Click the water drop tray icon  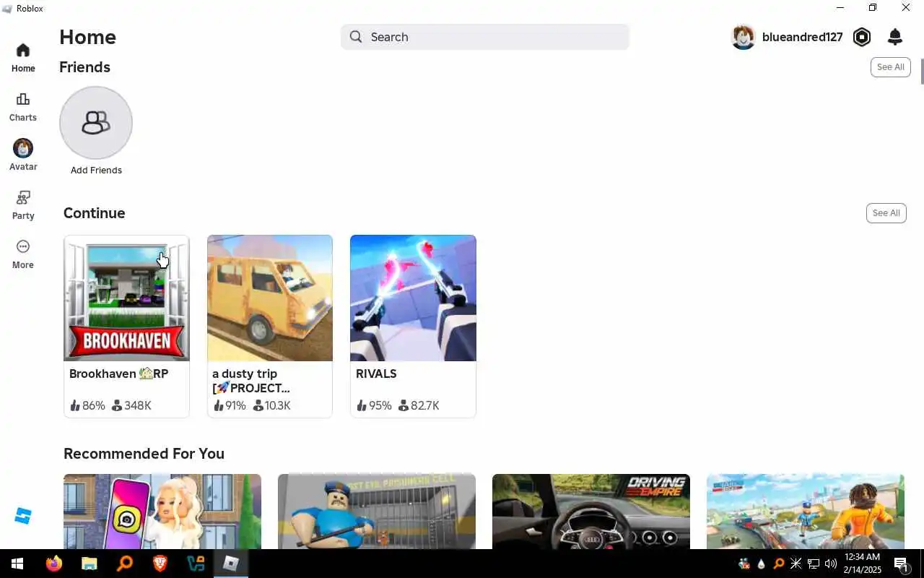761,564
